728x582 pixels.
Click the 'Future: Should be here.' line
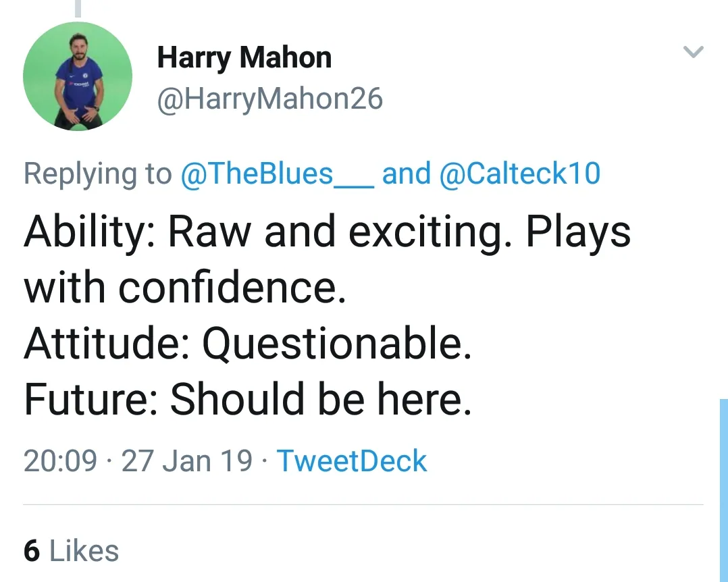tap(247, 399)
